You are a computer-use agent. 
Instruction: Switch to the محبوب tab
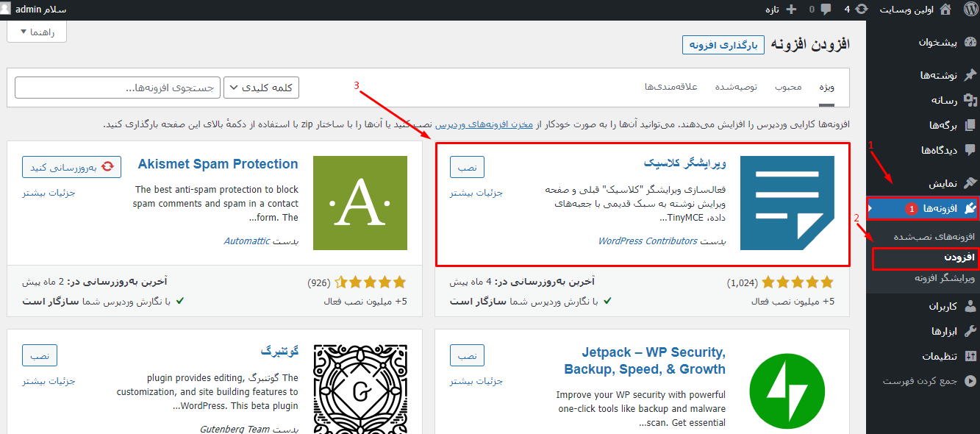(x=788, y=87)
